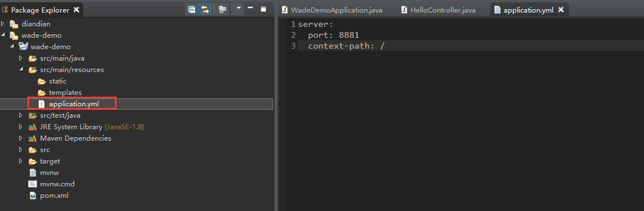Click line number 3 in editor gutter

coord(293,46)
